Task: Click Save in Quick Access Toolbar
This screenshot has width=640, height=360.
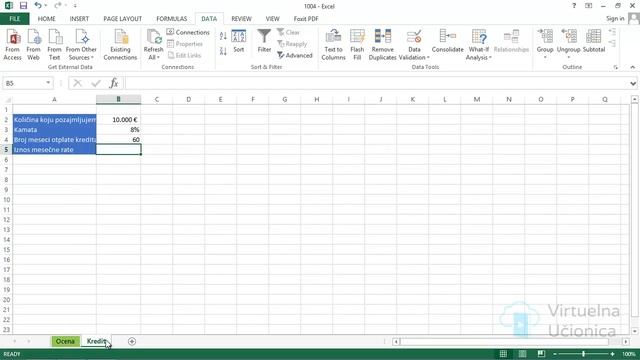Action: tap(23, 6)
